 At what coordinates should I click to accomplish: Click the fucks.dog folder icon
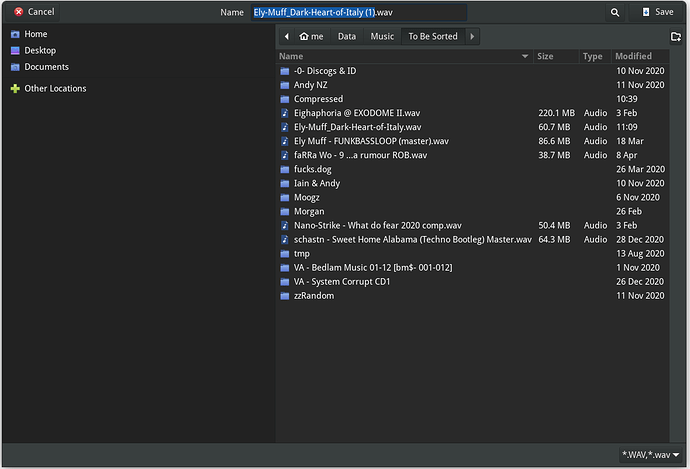coord(285,169)
